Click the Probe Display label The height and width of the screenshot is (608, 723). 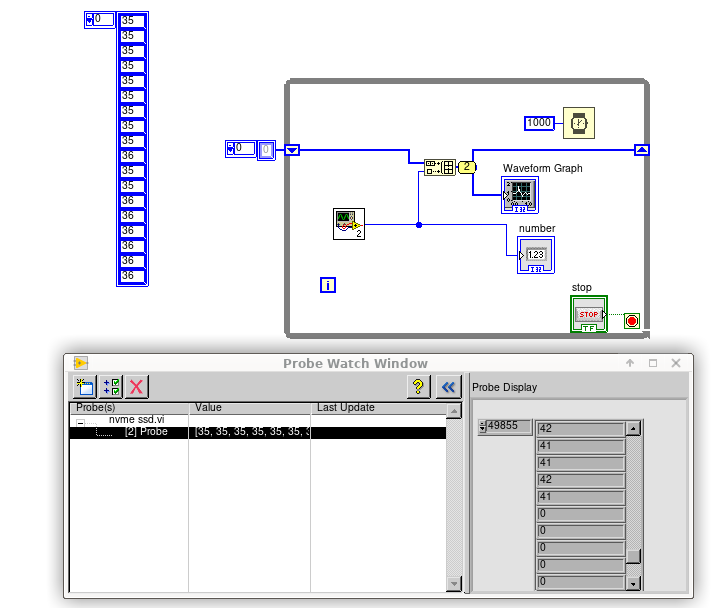coord(504,387)
